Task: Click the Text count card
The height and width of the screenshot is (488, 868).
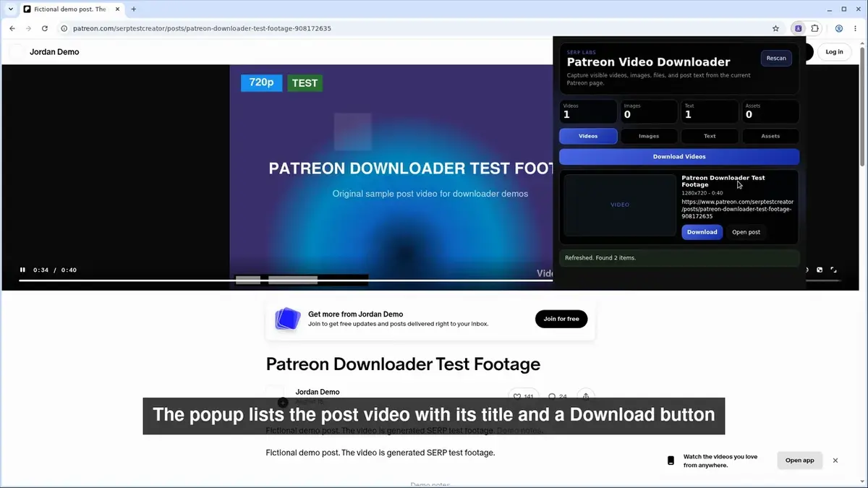Action: [x=710, y=111]
